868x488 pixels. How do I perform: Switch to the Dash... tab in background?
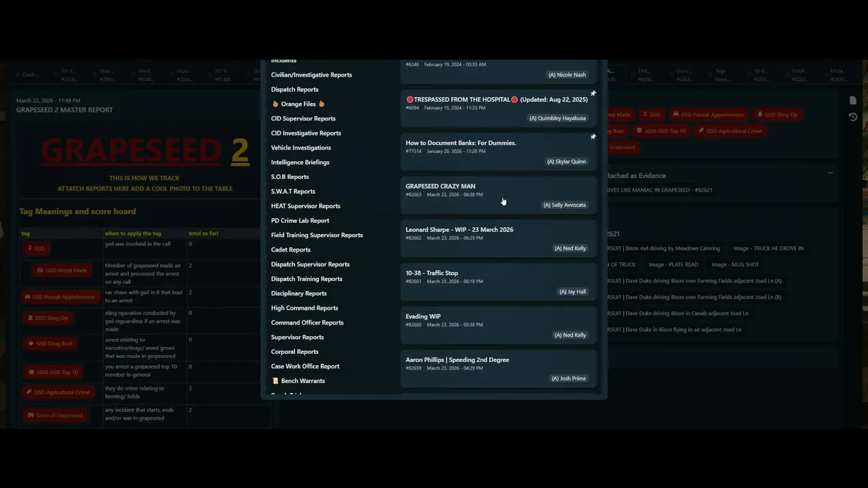pos(31,75)
